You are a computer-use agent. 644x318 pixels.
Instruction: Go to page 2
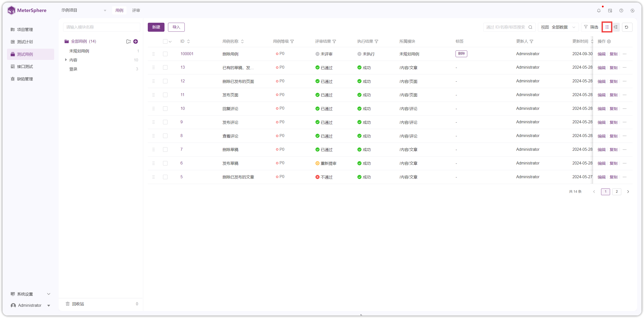(x=617, y=192)
